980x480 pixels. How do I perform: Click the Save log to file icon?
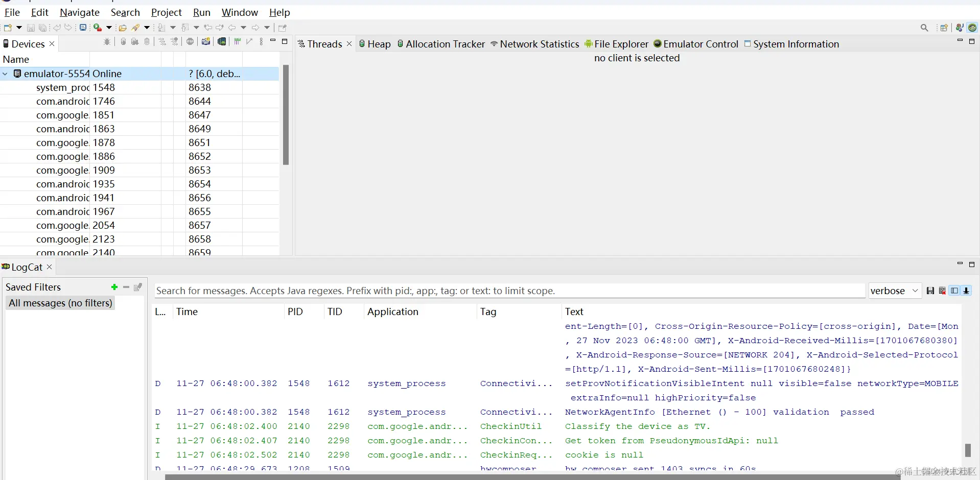[930, 291]
